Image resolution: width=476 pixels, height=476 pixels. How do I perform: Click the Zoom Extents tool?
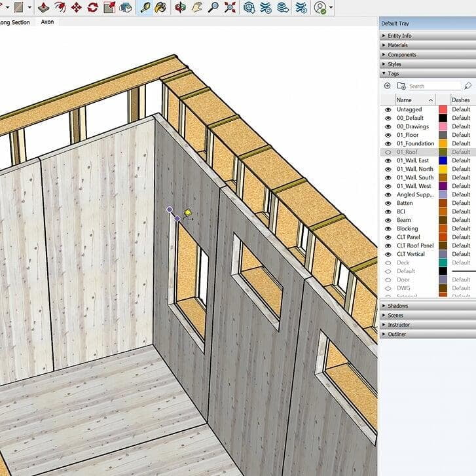tap(230, 8)
